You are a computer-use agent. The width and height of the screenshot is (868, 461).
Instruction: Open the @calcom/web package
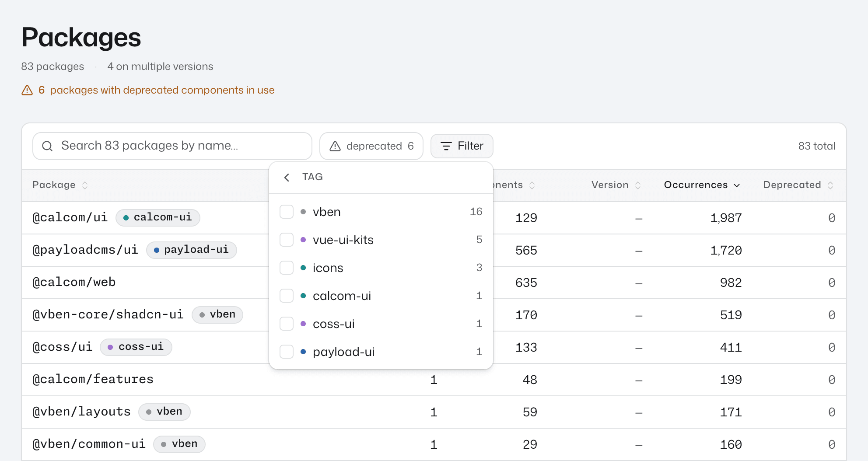74,282
